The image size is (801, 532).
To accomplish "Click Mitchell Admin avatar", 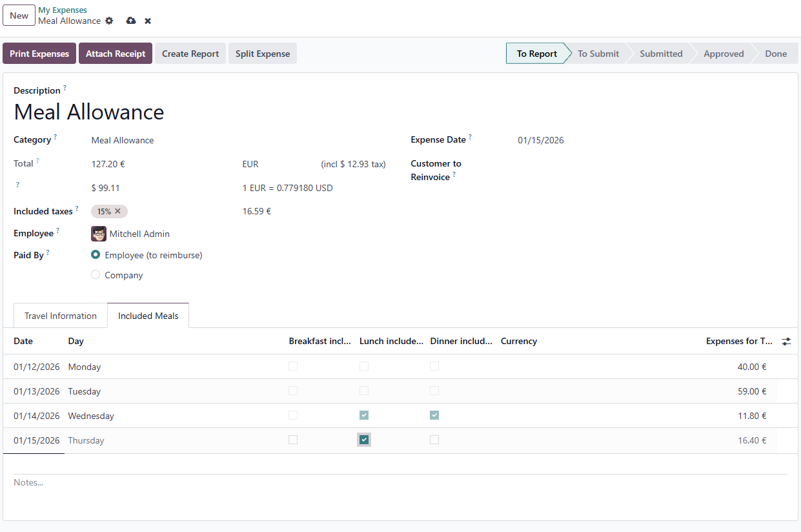I will click(x=99, y=234).
